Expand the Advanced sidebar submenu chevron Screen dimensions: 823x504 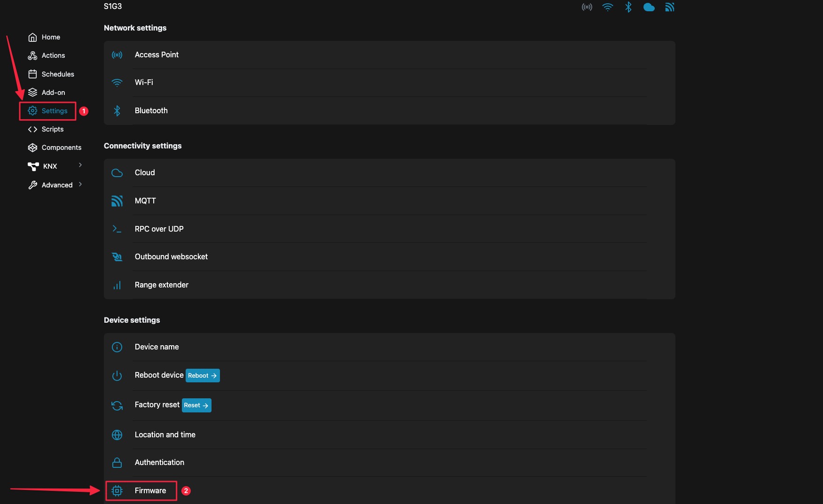coord(80,185)
